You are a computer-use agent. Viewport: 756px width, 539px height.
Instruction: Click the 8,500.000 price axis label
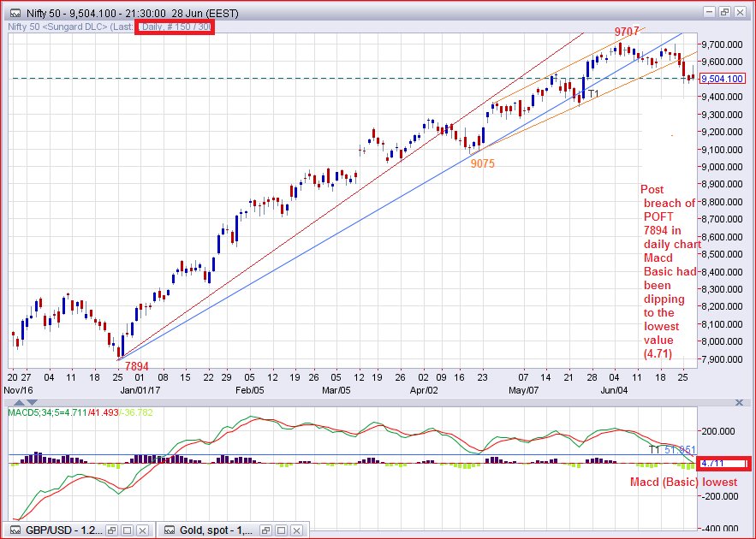(x=723, y=254)
